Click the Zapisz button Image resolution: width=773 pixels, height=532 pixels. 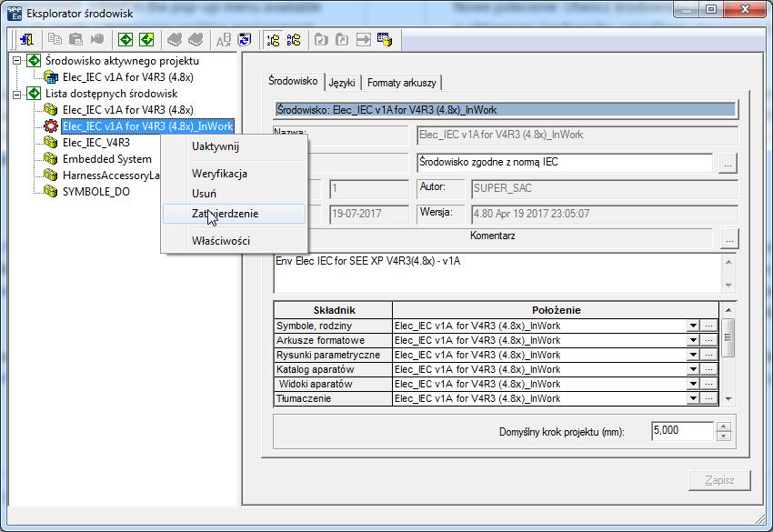pos(719,480)
